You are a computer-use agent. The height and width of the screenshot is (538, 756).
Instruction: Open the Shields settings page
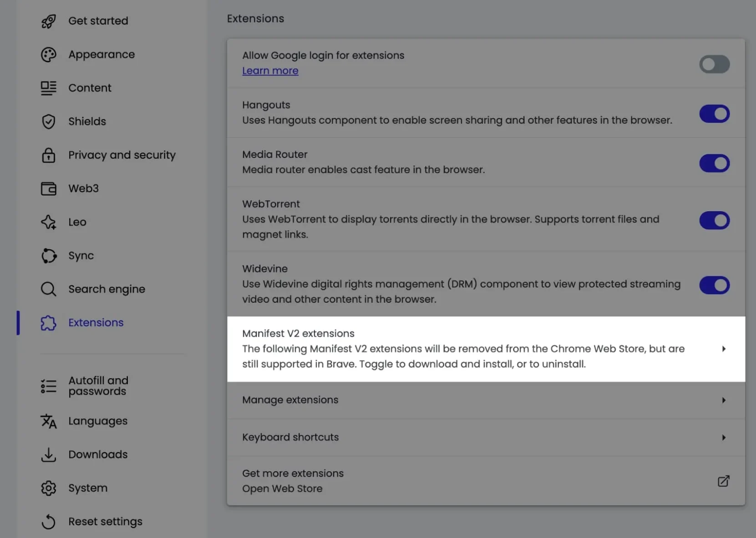(x=87, y=122)
